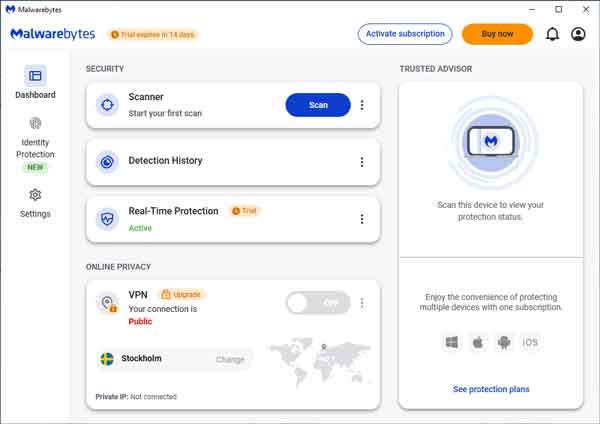The width and height of the screenshot is (600, 424).
Task: Click the SECURITY heading
Action: pos(105,69)
